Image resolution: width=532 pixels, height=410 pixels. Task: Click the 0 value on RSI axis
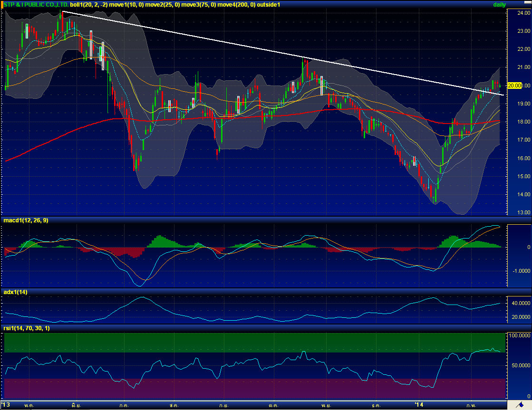(529, 396)
